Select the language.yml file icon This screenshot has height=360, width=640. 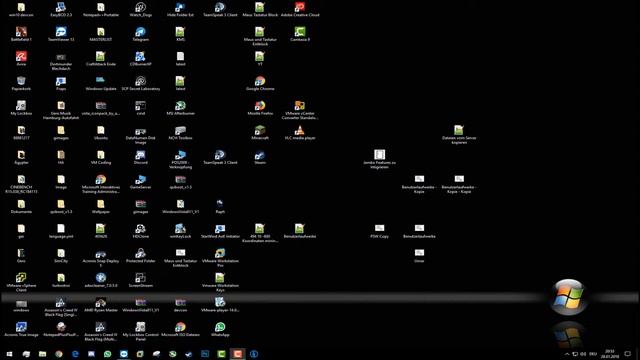(x=61, y=231)
